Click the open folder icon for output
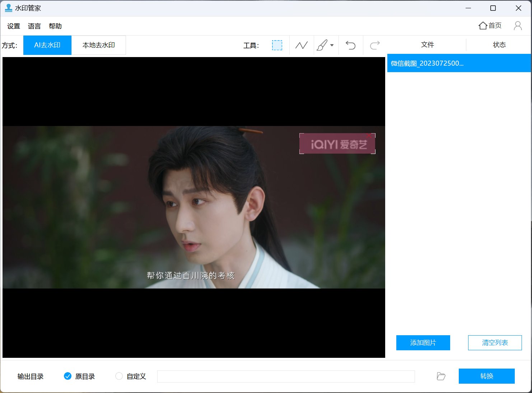The width and height of the screenshot is (532, 393). pyautogui.click(x=441, y=376)
